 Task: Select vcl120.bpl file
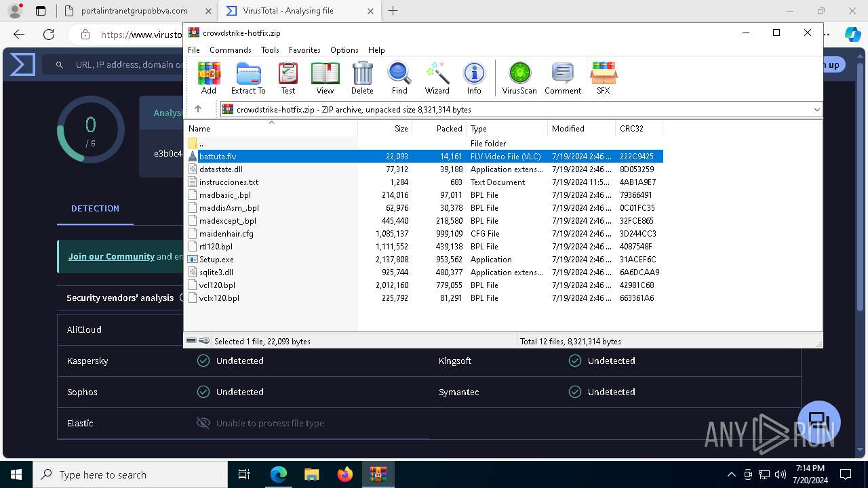click(424, 285)
